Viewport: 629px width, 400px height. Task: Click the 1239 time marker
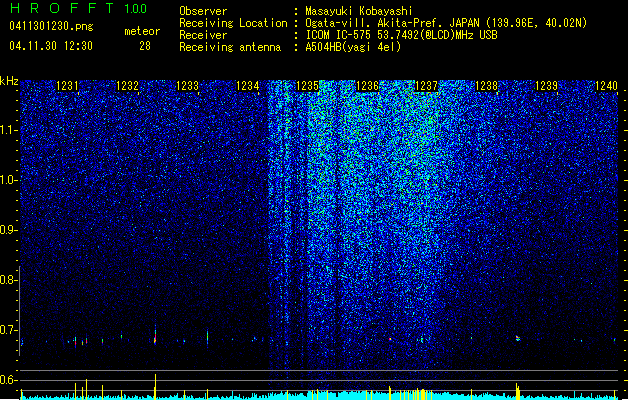pyautogui.click(x=546, y=86)
